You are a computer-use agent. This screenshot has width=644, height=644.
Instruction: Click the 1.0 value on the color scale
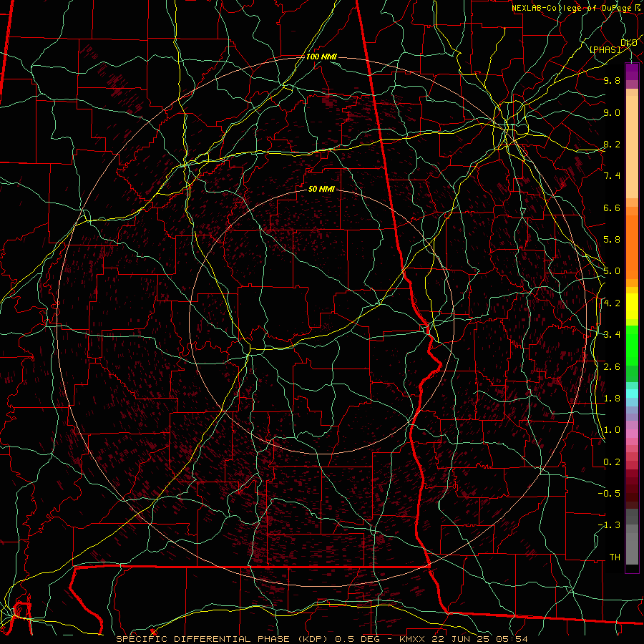[x=612, y=430]
